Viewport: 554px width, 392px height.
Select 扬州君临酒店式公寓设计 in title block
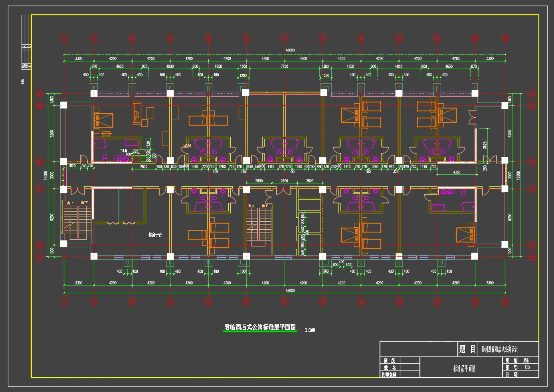(x=500, y=349)
